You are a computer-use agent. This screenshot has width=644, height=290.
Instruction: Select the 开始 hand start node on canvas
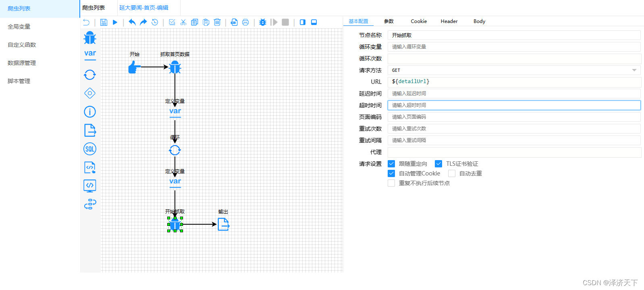coord(134,67)
